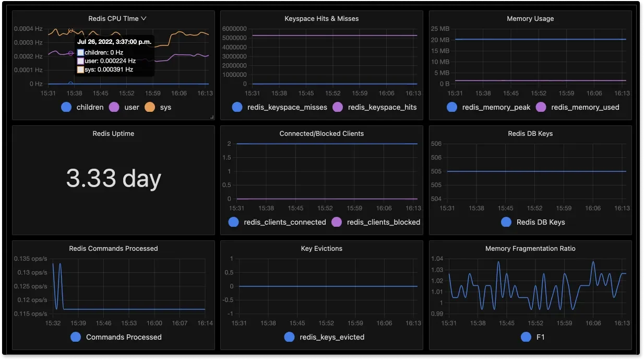Select the redis_clients_connected legend icon
Image resolution: width=644 pixels, height=360 pixels.
click(233, 222)
